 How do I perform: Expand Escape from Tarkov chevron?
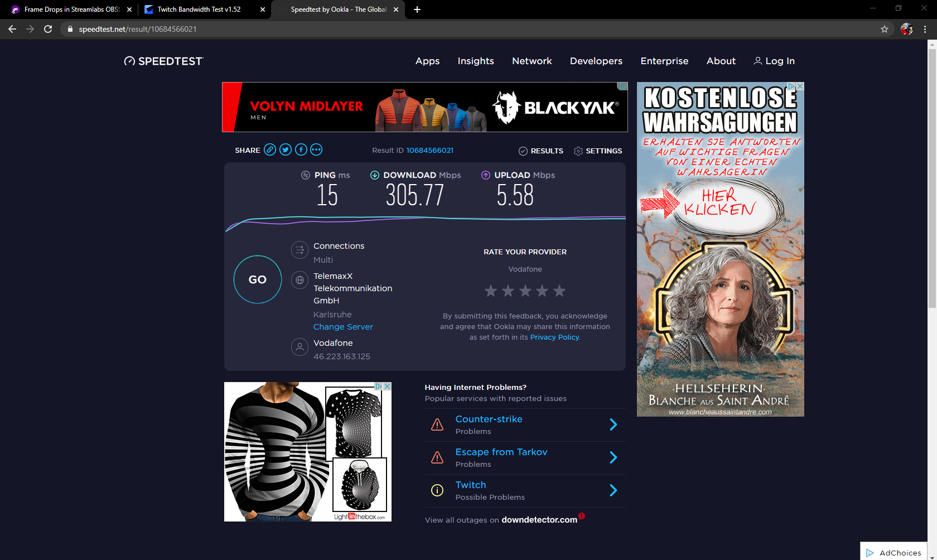(x=614, y=458)
